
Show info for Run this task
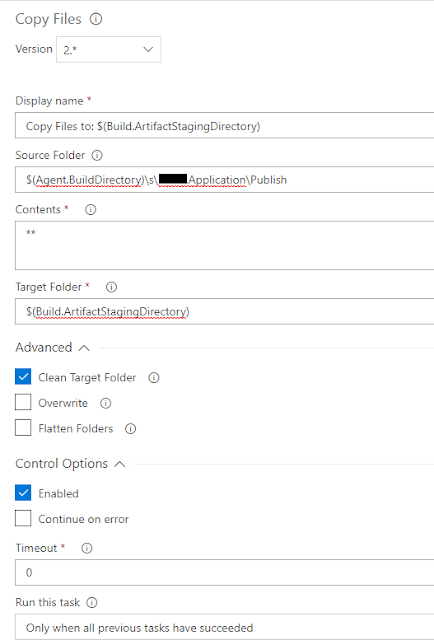tap(92, 602)
